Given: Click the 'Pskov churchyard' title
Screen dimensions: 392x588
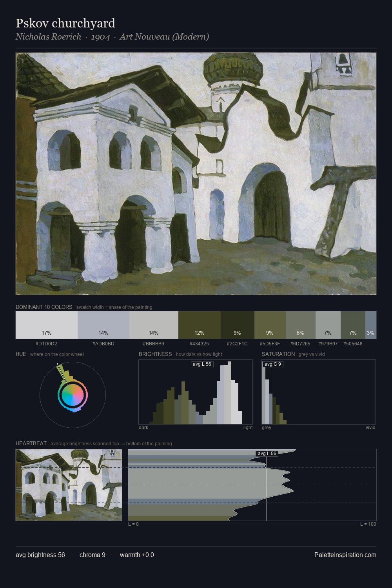Looking at the screenshot, I should click(65, 23).
